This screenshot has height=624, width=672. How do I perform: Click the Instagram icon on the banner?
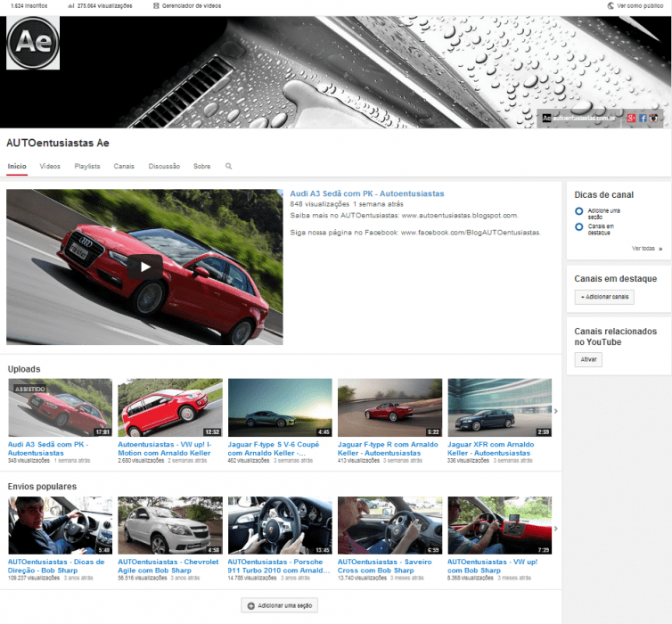[653, 118]
